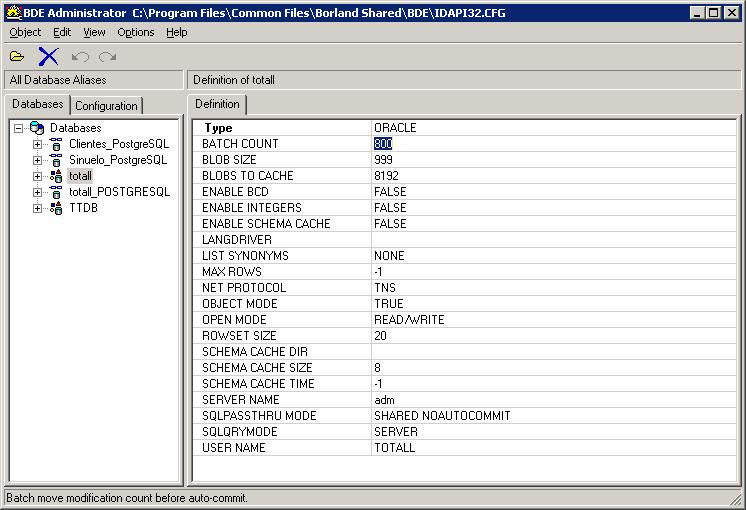
Task: Expand the Clientes_PostgreSQL tree node
Action: (x=38, y=144)
